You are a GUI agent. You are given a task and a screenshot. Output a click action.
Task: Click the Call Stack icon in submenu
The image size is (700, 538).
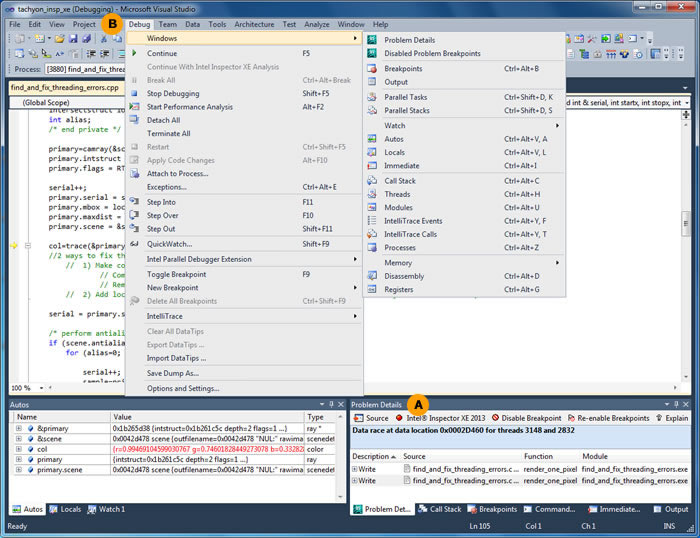pos(372,180)
